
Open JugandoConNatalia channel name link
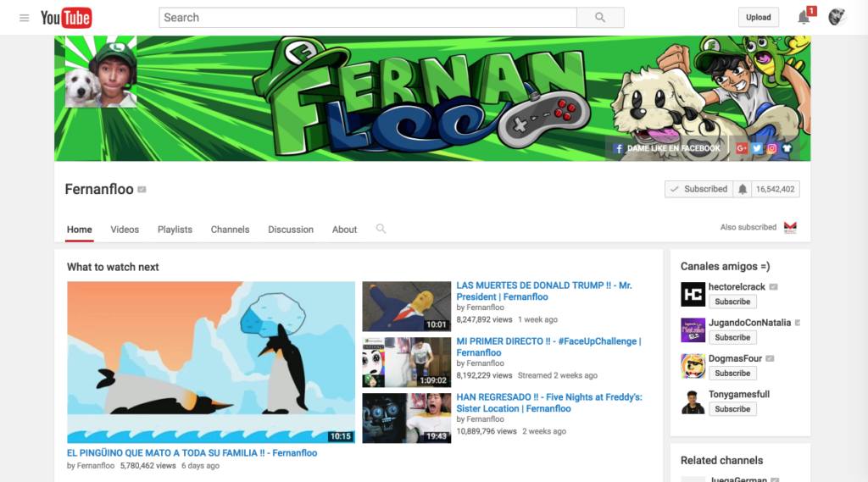click(749, 323)
